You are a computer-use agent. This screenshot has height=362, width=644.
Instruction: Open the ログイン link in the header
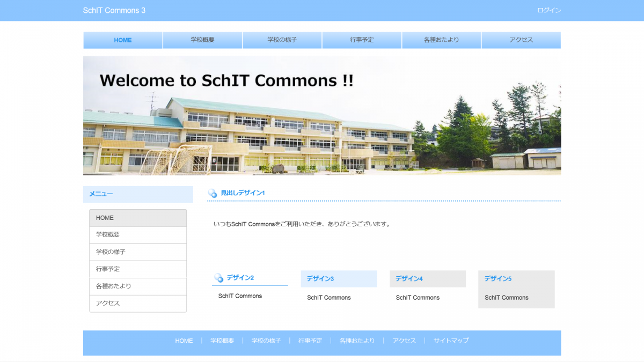point(549,10)
